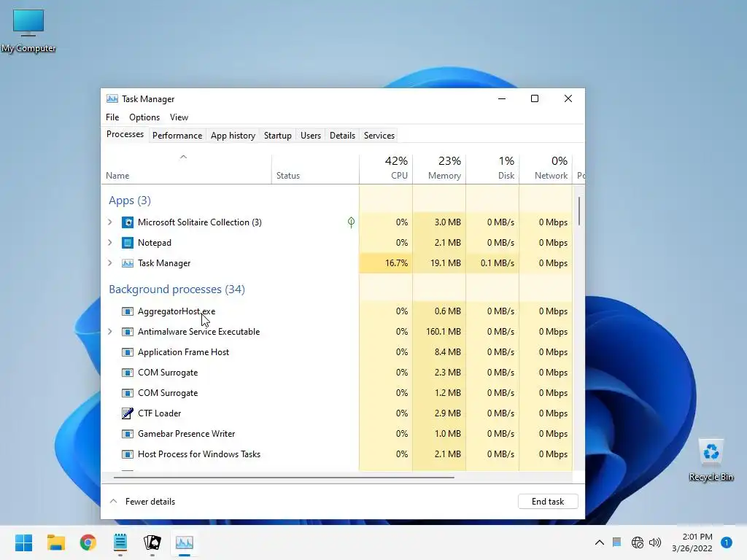Switch to the Startup tab
This screenshot has height=560, width=747.
pyautogui.click(x=278, y=136)
